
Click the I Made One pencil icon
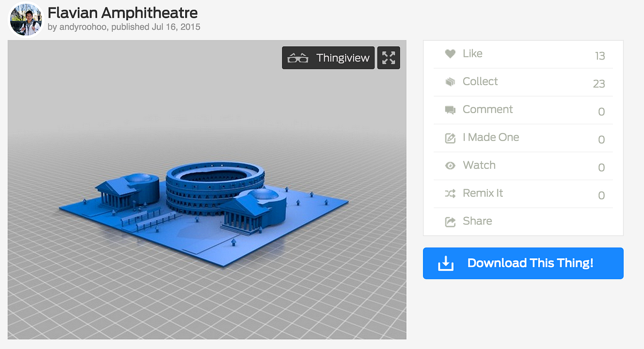point(450,138)
